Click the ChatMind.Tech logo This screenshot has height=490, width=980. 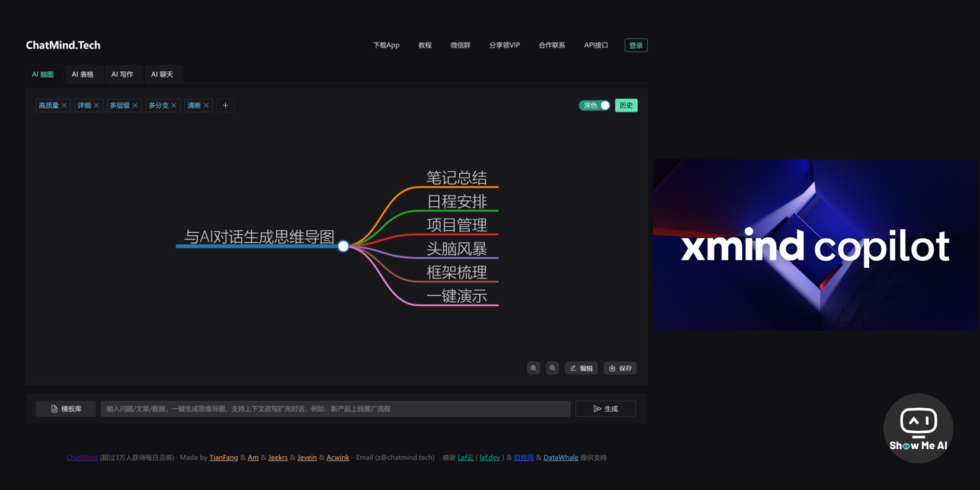point(63,45)
